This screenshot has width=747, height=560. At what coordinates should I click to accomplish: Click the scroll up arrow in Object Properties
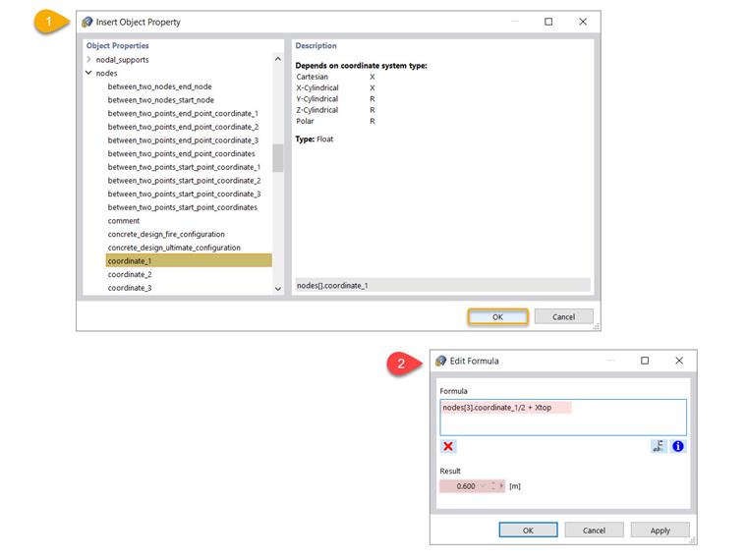(278, 59)
